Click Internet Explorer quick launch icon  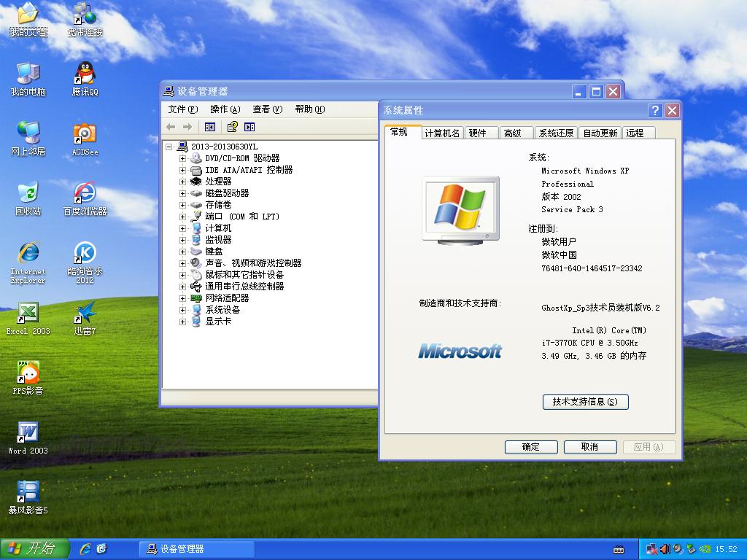(x=86, y=549)
